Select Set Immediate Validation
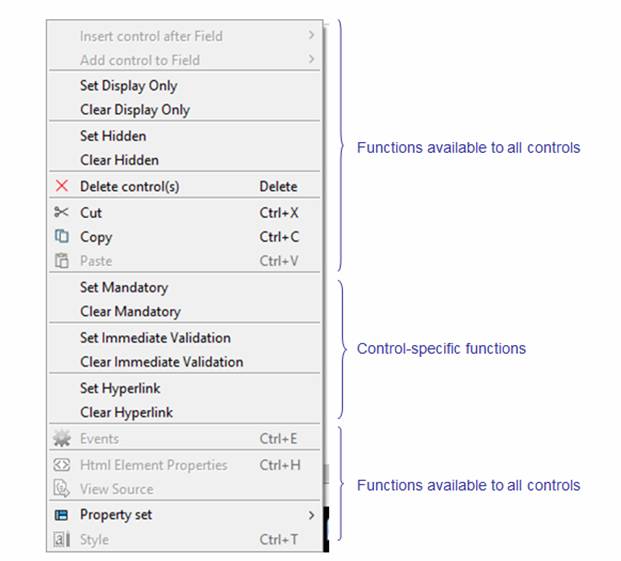Viewport: 621px width, 561px height. coord(155,338)
